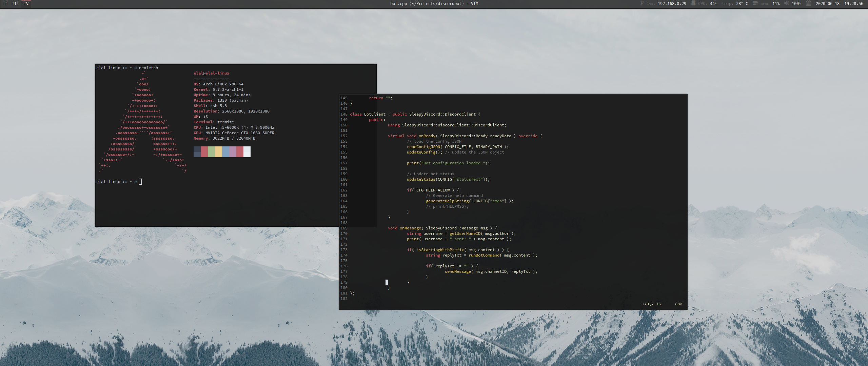Click line number 182 in Vim gutter

(344, 299)
